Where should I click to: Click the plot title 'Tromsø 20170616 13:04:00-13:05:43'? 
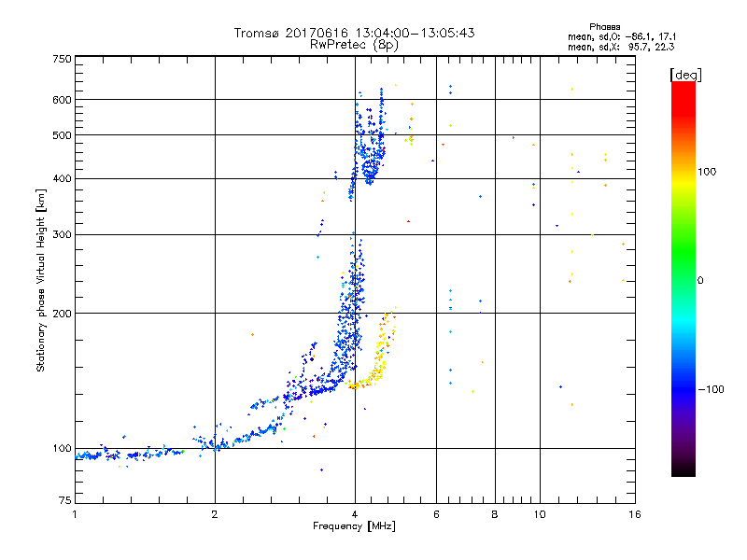pos(354,33)
